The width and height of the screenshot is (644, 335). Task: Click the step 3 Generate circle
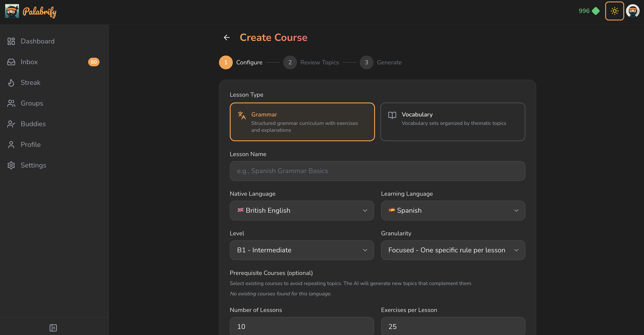[366, 62]
